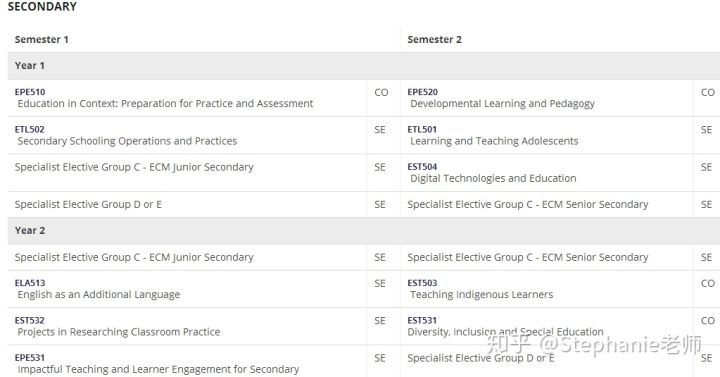Image resolution: width=720 pixels, height=377 pixels.
Task: Open EST532 Projects in Researching Classroom Practice
Action: click(x=118, y=326)
